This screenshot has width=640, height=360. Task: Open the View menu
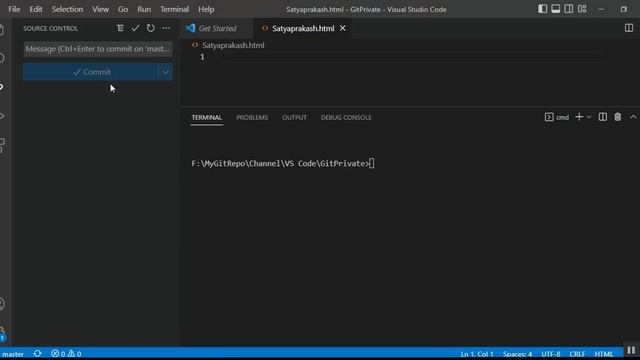click(x=100, y=9)
